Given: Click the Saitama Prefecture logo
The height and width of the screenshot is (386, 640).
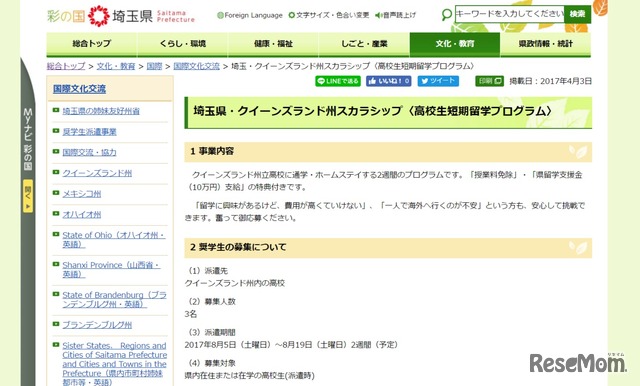Looking at the screenshot, I should [121, 16].
